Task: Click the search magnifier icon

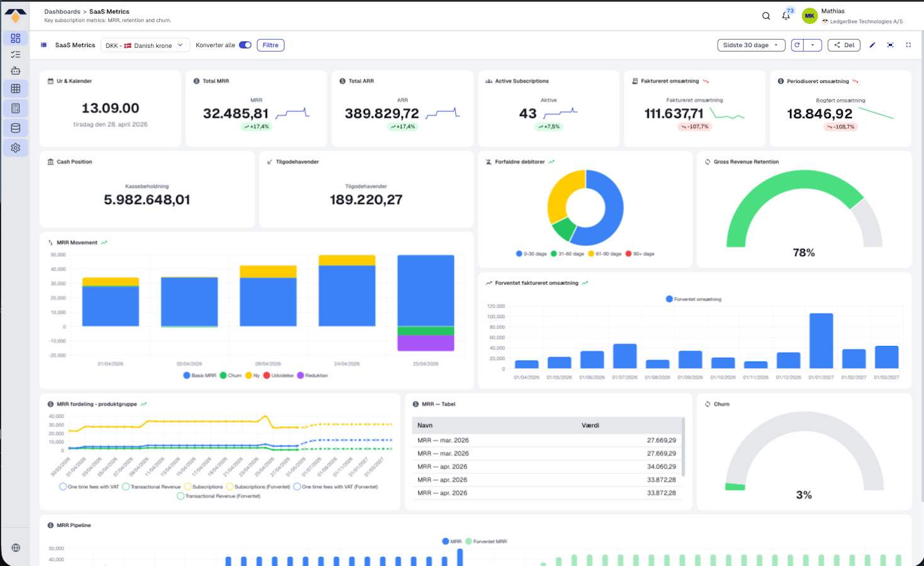Action: pos(766,16)
